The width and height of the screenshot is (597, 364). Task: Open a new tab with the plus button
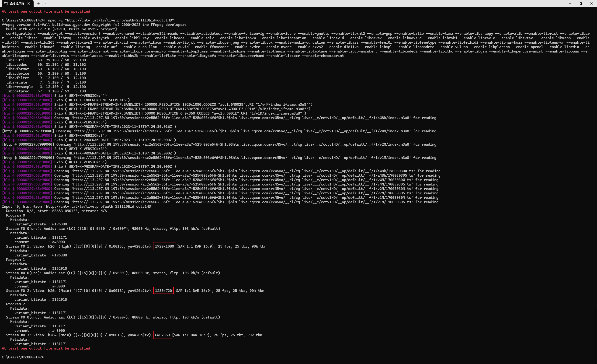(x=38, y=4)
